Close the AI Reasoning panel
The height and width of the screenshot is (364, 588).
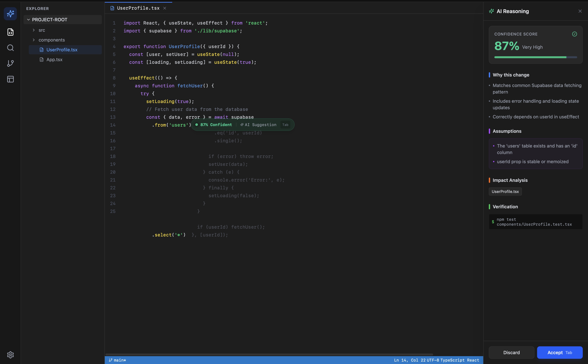[580, 11]
